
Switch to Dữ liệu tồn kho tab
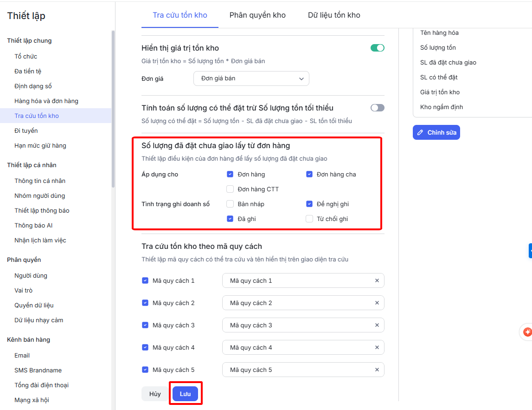334,15
